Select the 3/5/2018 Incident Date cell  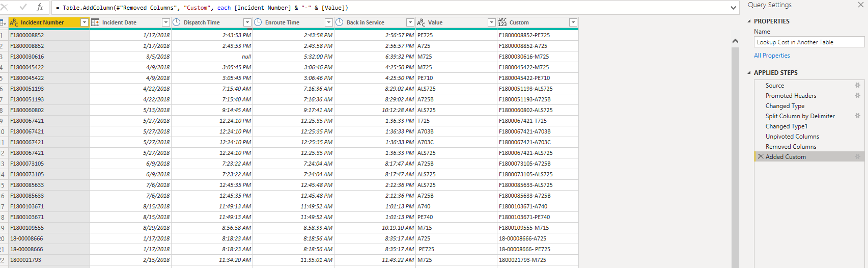(x=130, y=57)
